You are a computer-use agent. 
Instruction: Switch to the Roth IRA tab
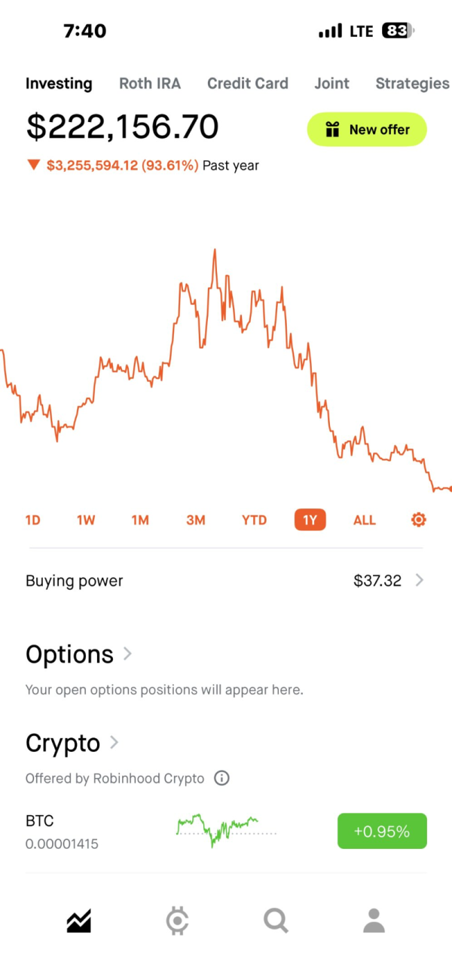[150, 84]
